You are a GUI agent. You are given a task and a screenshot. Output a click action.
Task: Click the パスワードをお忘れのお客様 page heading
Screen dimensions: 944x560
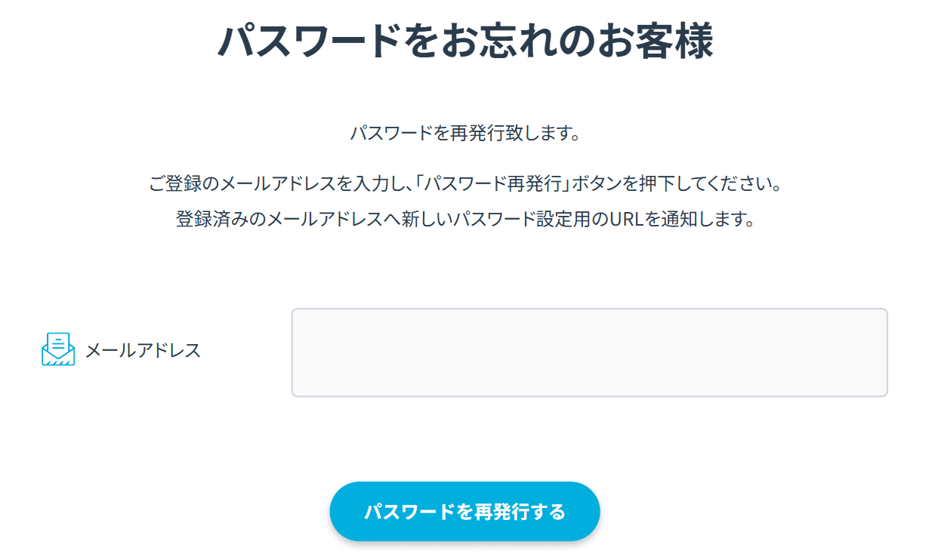465,42
